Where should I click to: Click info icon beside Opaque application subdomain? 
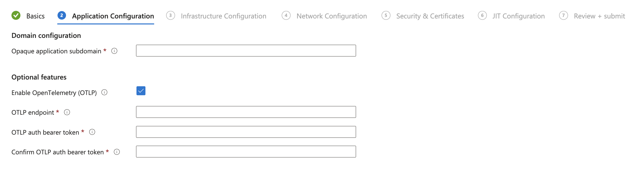114,51
